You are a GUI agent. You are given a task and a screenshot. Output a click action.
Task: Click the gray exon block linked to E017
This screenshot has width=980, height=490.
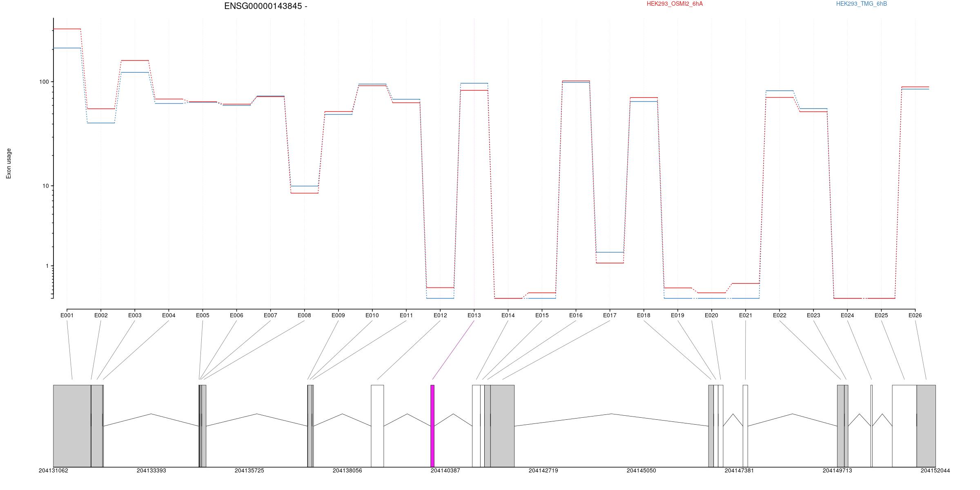[502, 426]
